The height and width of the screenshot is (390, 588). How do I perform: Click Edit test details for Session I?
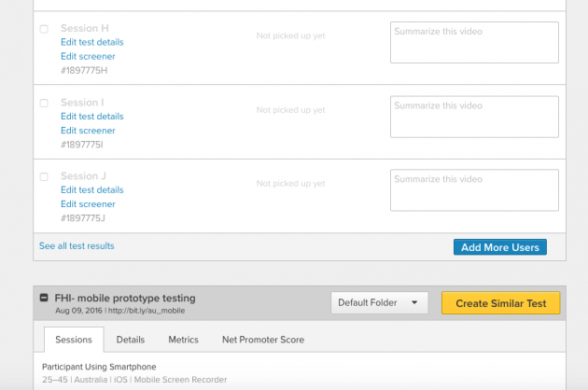click(x=91, y=117)
